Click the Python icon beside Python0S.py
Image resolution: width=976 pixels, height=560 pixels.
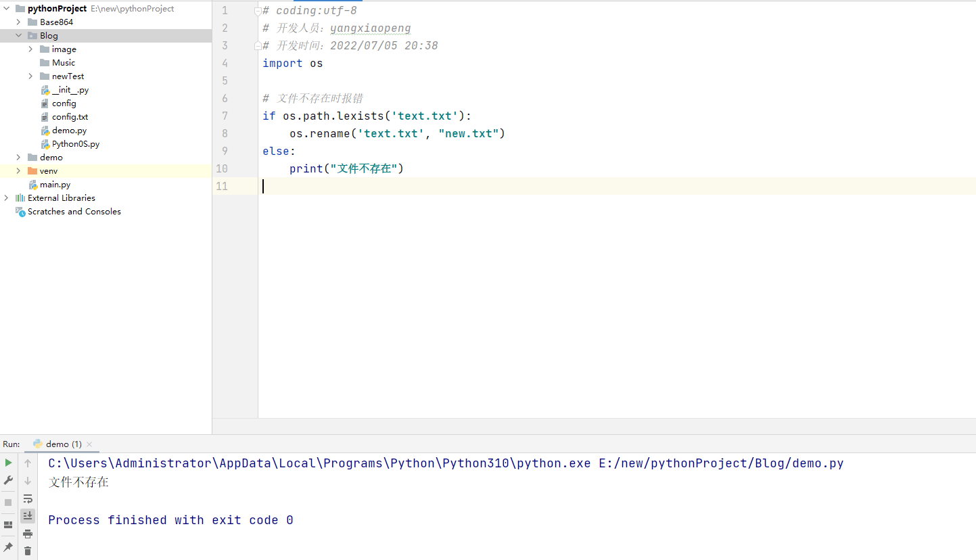pyautogui.click(x=45, y=144)
